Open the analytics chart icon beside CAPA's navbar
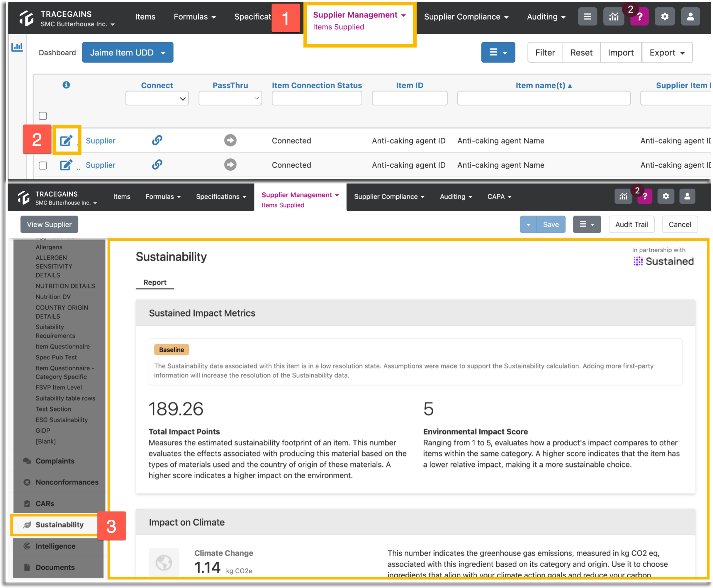This screenshot has width=713, height=588. 624,196
